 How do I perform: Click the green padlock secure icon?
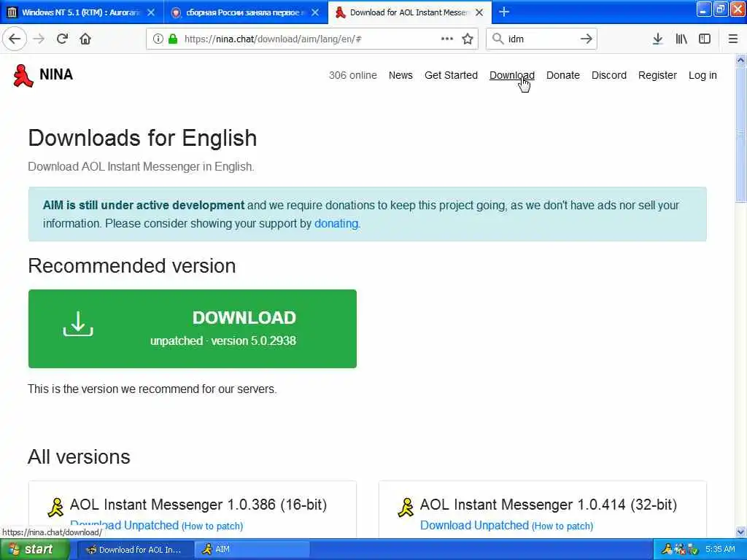click(x=173, y=39)
